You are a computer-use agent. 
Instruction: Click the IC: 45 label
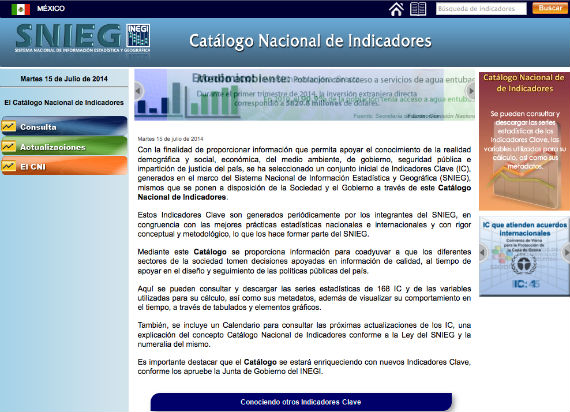(x=526, y=284)
